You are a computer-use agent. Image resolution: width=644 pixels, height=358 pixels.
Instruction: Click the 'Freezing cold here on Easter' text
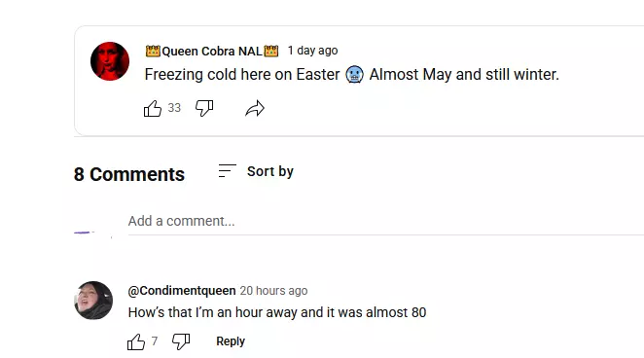pos(242,75)
